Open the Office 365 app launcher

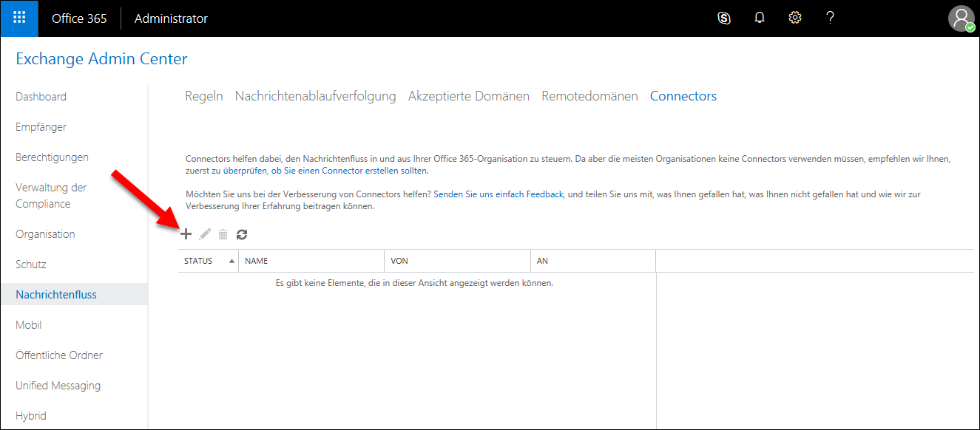(x=18, y=18)
